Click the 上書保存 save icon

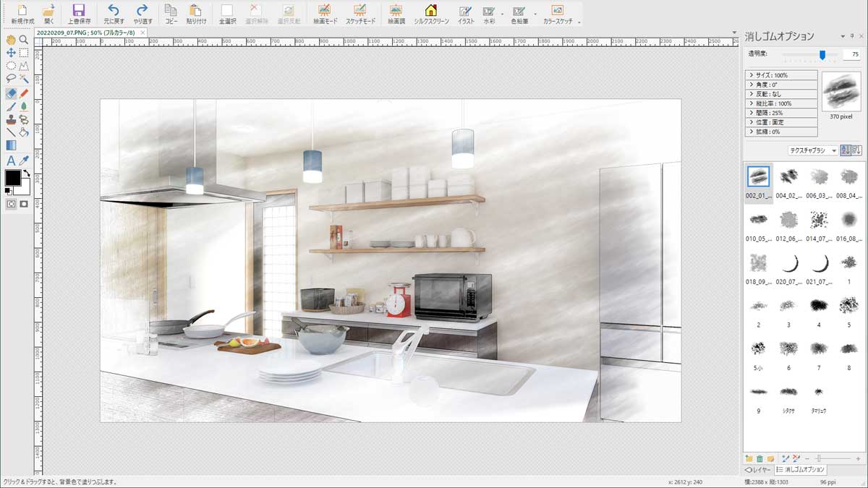79,11
